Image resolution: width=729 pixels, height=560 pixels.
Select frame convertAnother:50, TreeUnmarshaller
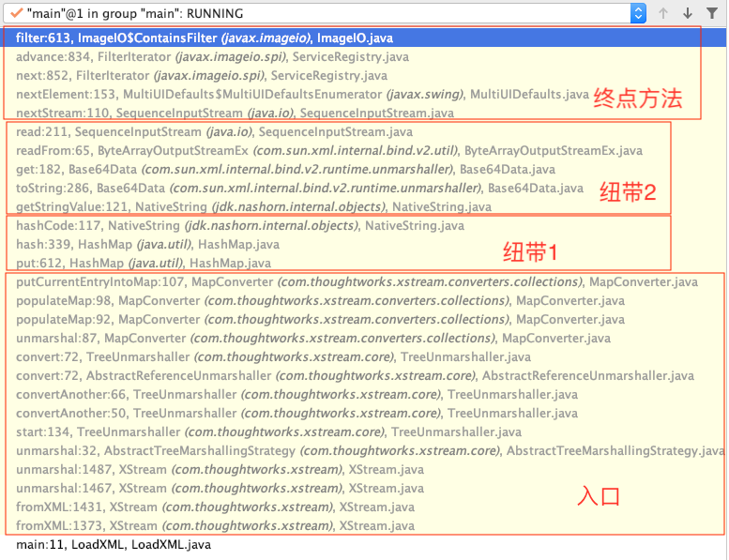364,413
